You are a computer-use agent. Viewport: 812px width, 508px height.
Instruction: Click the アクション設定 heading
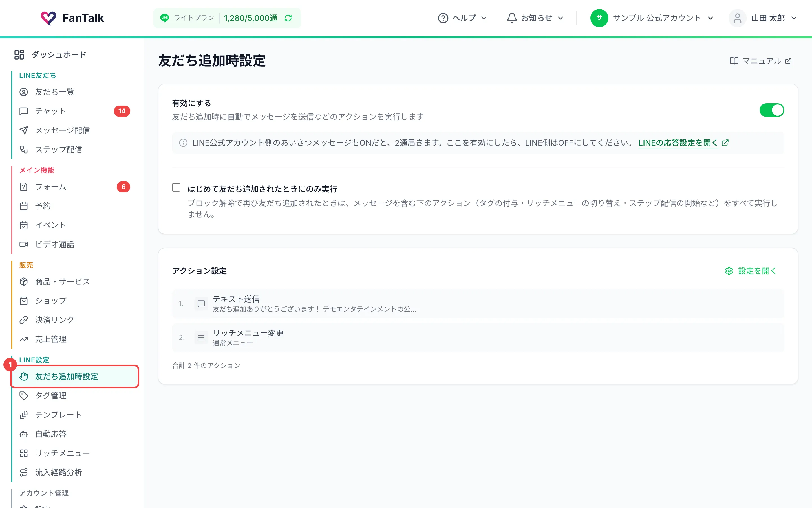[199, 271]
